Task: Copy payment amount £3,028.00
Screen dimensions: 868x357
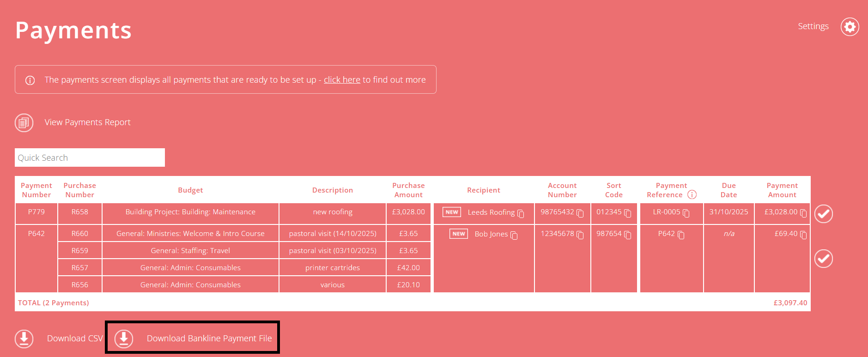Action: [x=803, y=213]
